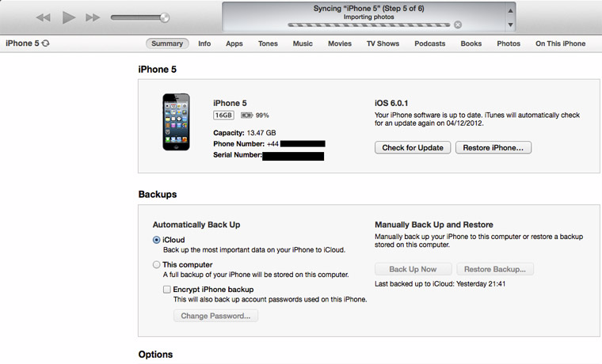Open the On This iPhone tab

click(561, 44)
